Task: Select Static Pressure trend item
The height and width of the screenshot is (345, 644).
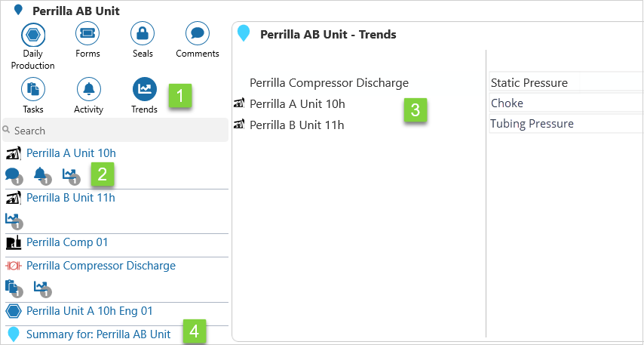Action: (x=529, y=83)
